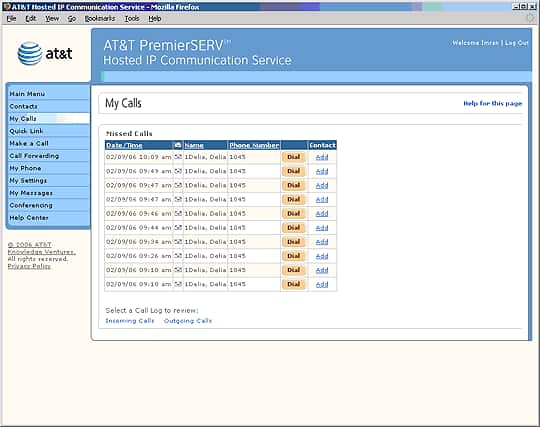
Task: Open the Help menu in menu bar
Action: tap(155, 19)
